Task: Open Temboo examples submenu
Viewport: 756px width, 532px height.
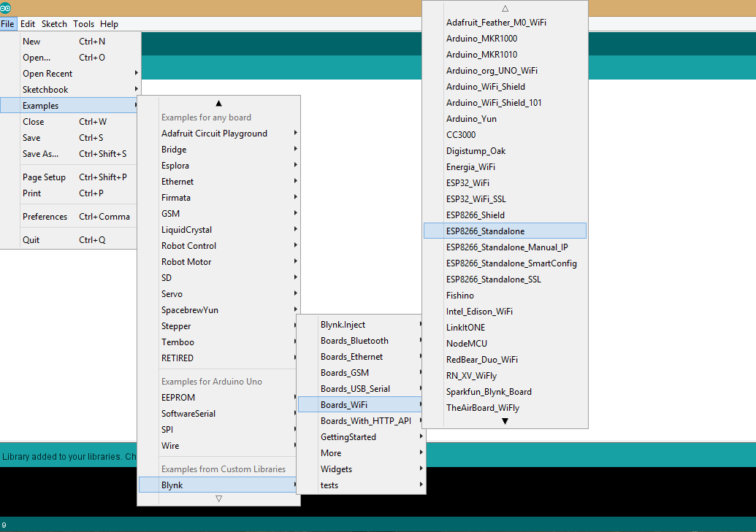Action: pyautogui.click(x=218, y=342)
